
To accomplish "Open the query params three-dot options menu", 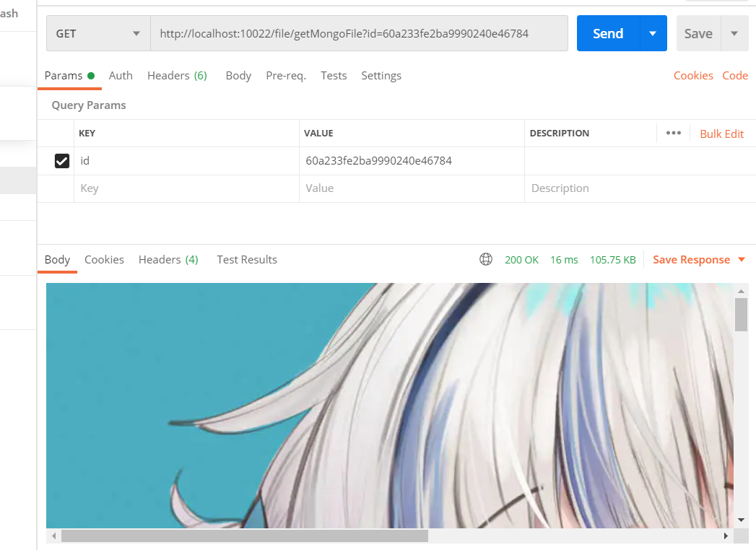I will point(674,133).
